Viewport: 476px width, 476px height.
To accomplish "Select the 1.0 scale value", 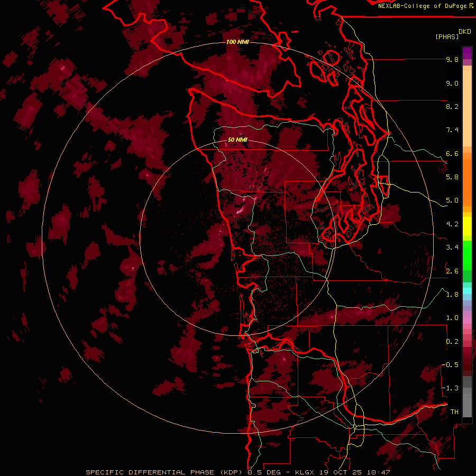I will [x=452, y=318].
